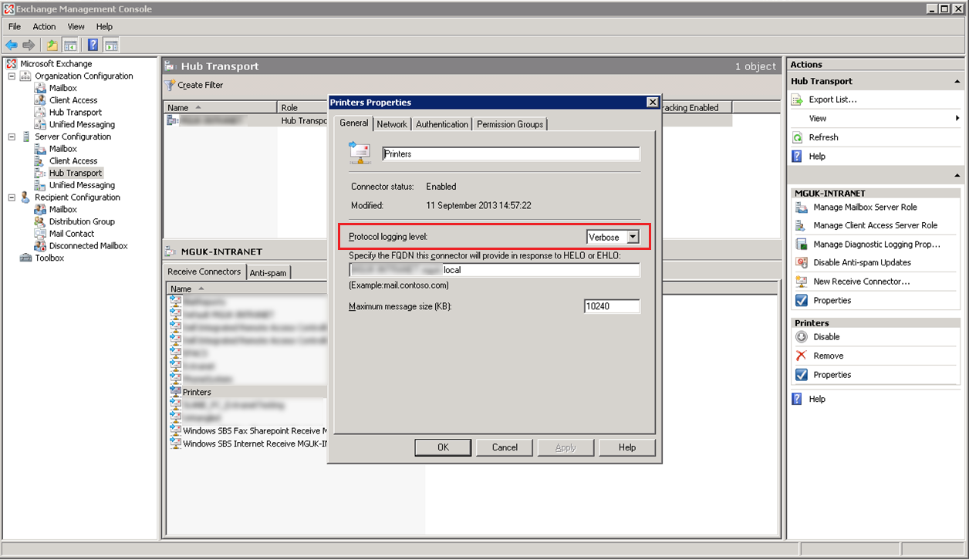Click the Mail Contact tree icon

[41, 234]
